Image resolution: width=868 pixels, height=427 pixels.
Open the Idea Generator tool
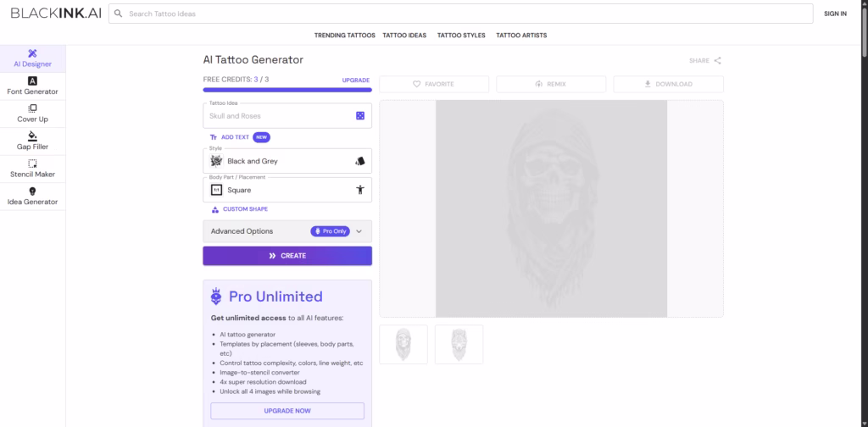pos(32,197)
